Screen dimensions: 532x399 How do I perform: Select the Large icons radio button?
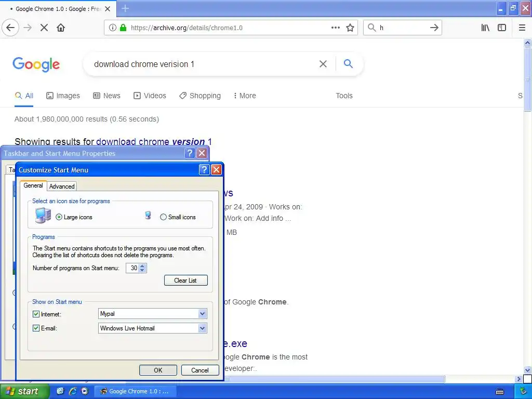click(59, 217)
